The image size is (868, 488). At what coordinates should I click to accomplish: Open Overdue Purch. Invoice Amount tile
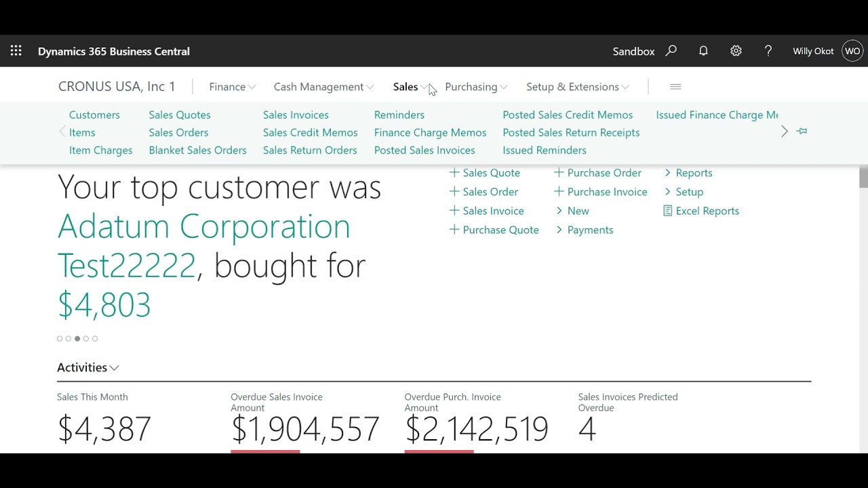[476, 422]
